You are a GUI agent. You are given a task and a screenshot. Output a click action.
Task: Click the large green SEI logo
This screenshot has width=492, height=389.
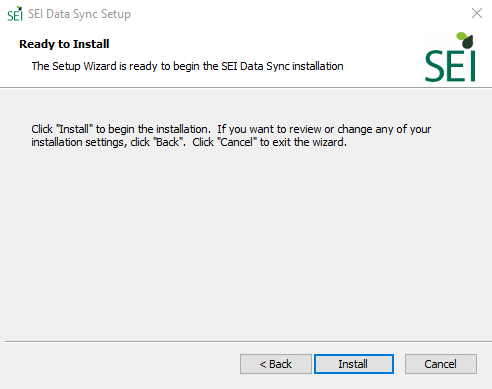tap(450, 57)
